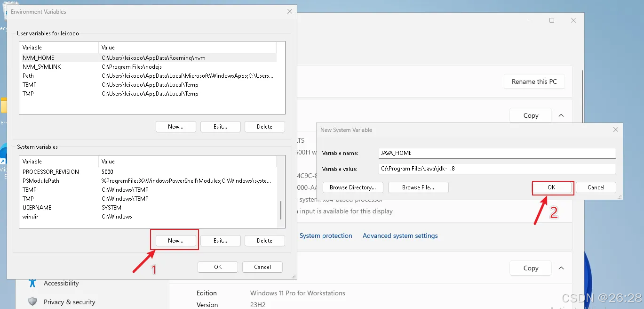Select system TMP variable C:\Windows\TEMP
Image resolution: width=644 pixels, height=309 pixels.
[148, 199]
